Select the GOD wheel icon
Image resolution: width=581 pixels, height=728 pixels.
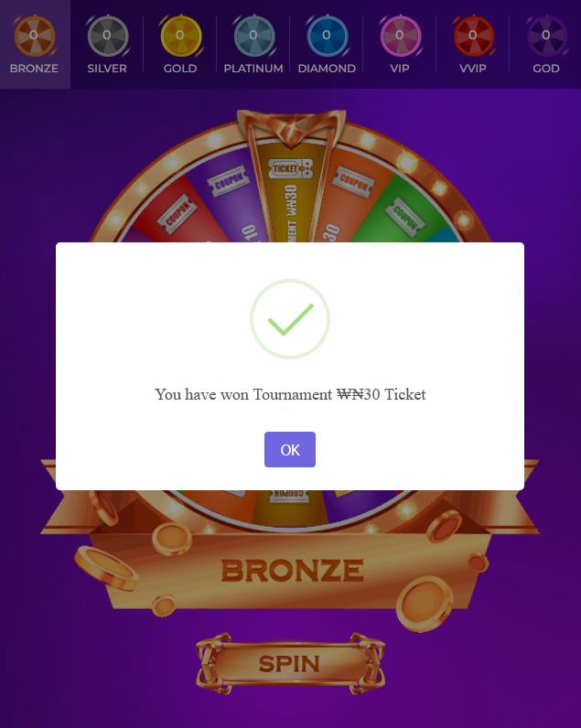[x=546, y=36]
